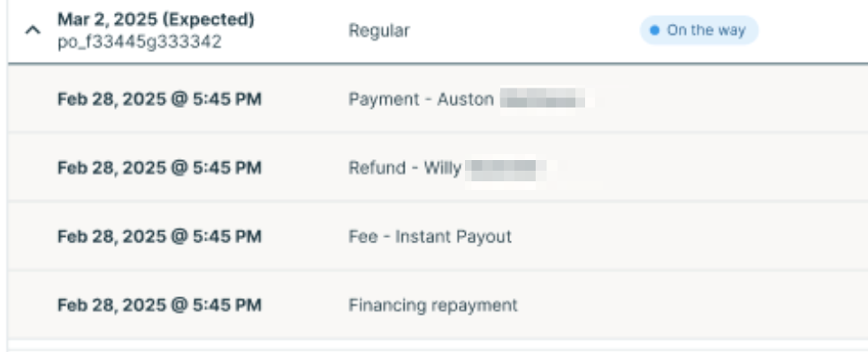Select the Financing repayment table row
868x352 pixels.
438,304
